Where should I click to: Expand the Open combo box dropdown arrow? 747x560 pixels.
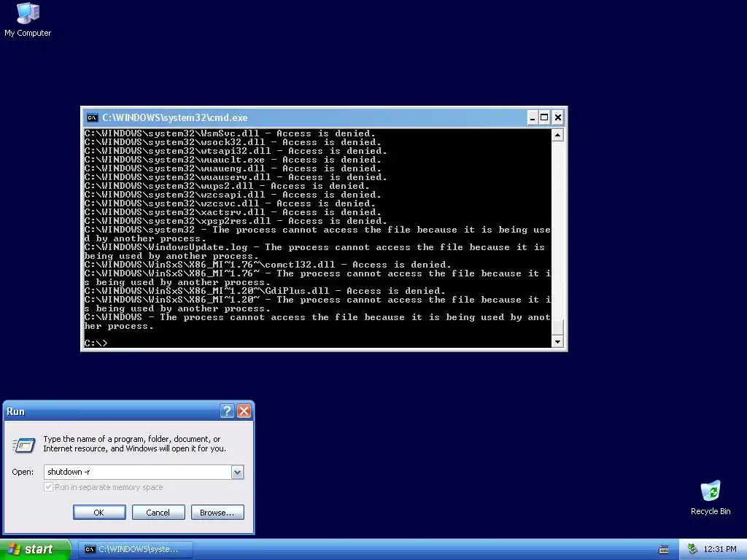click(x=237, y=472)
